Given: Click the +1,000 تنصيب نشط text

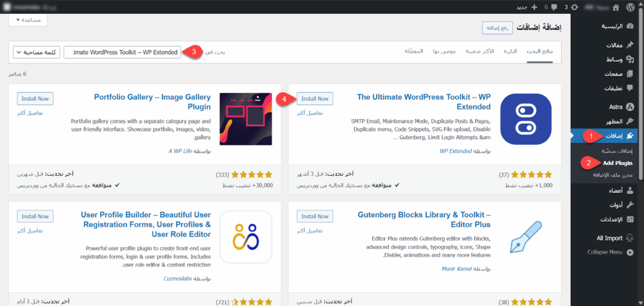Looking at the screenshot, I should [x=529, y=185].
